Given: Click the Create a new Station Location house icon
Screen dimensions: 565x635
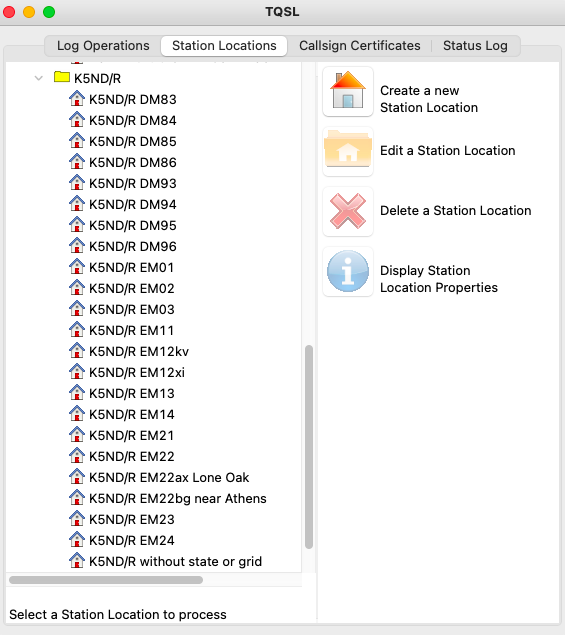Looking at the screenshot, I should point(348,92).
